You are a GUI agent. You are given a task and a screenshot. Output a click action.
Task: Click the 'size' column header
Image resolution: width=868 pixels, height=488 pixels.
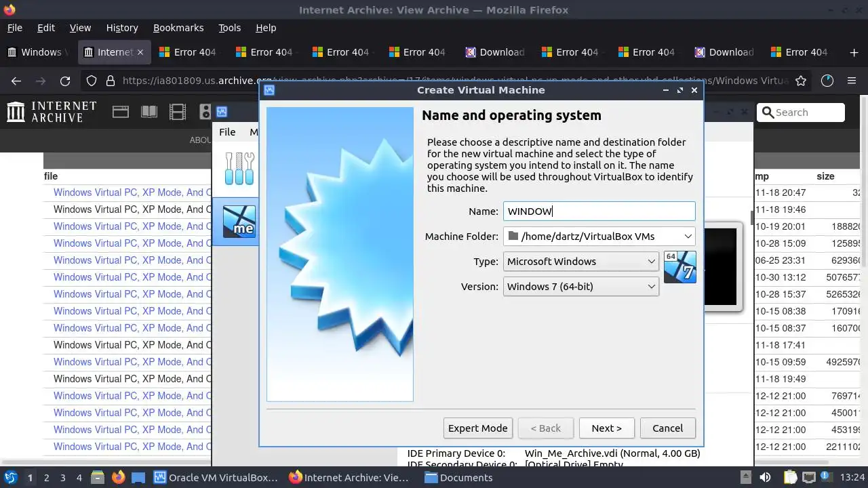825,176
